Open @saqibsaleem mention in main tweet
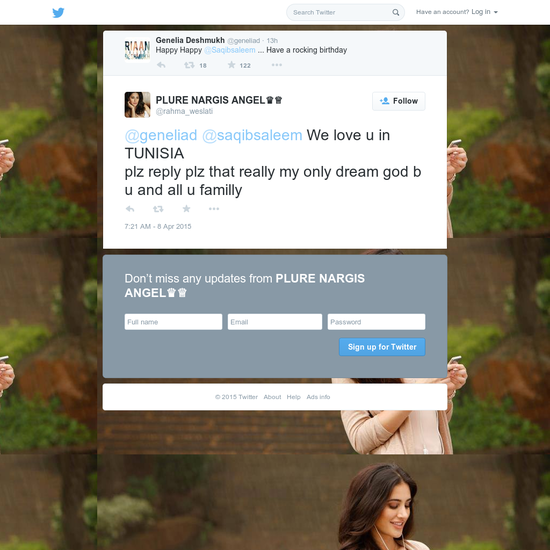The width and height of the screenshot is (550, 550). point(252,135)
